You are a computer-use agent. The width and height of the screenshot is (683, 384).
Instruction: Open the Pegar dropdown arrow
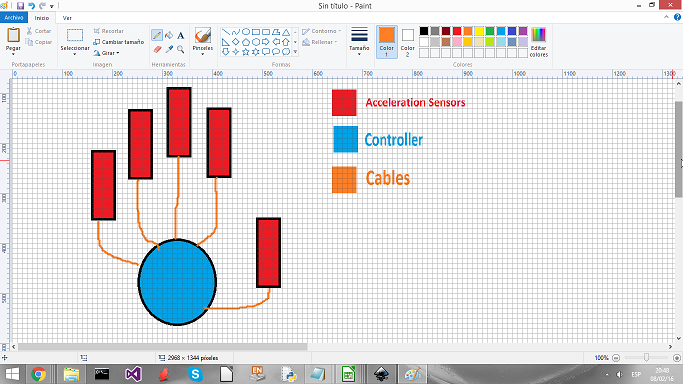(x=13, y=54)
